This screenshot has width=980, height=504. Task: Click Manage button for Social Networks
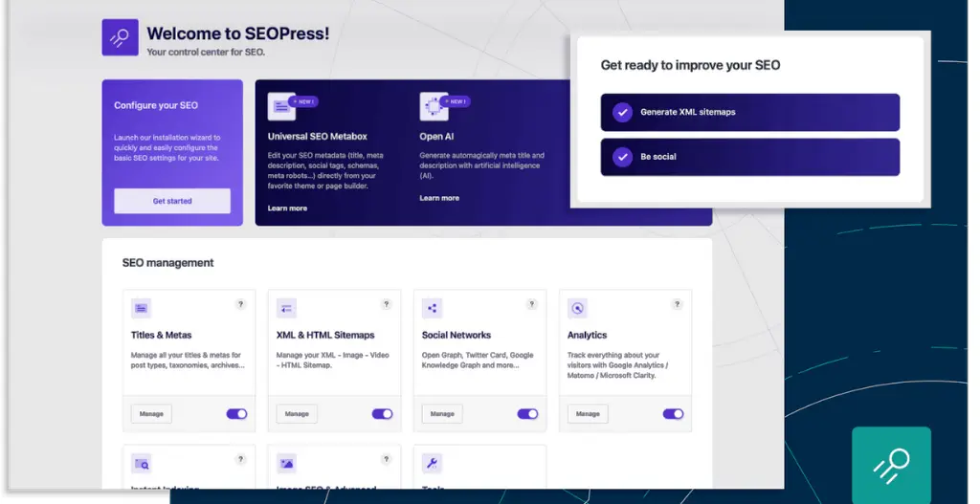coord(442,414)
